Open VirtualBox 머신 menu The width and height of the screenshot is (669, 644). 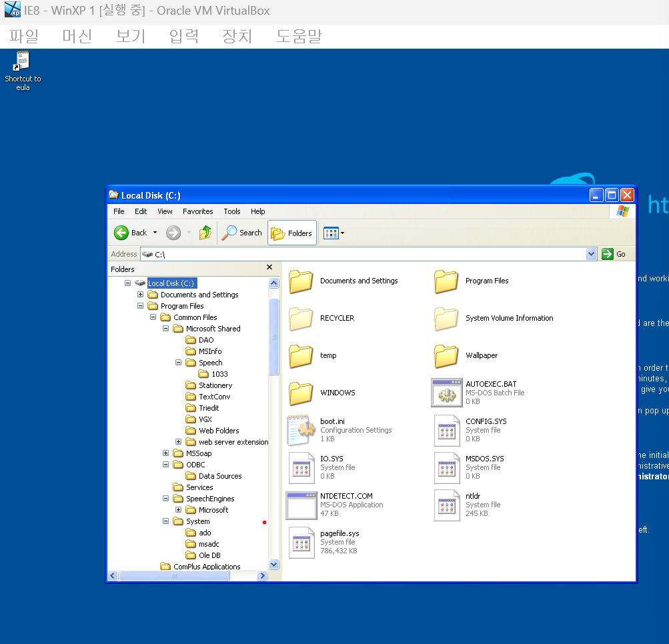pyautogui.click(x=77, y=36)
